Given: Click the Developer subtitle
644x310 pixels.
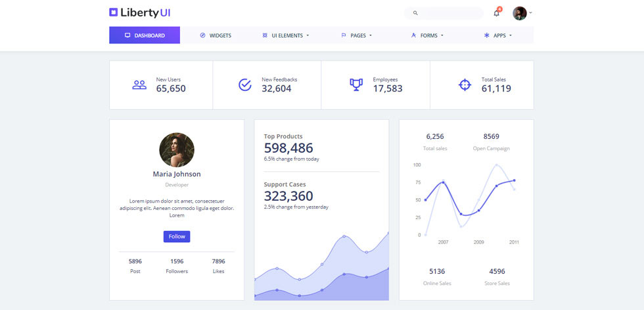Looking at the screenshot, I should click(x=177, y=185).
